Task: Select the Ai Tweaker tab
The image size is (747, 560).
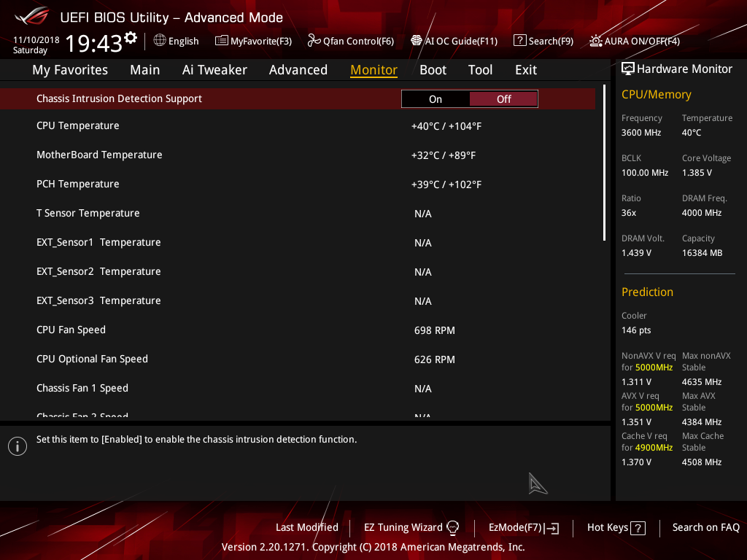Action: pyautogui.click(x=214, y=69)
